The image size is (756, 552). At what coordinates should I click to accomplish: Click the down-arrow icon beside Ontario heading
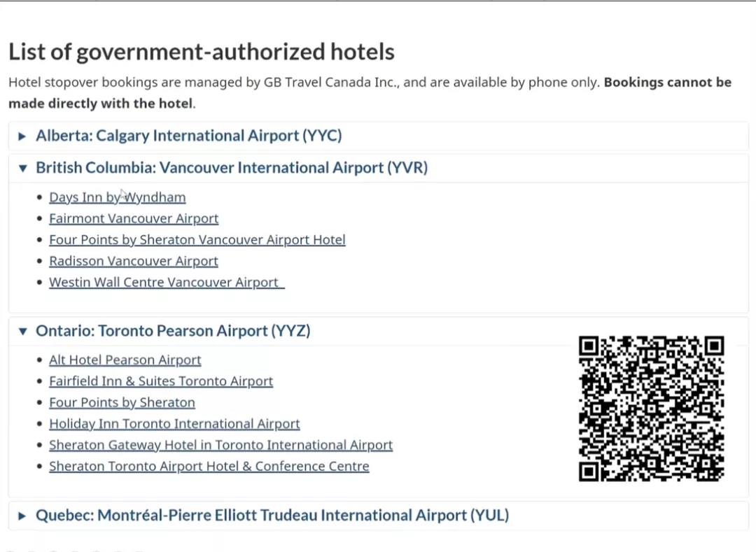point(22,332)
